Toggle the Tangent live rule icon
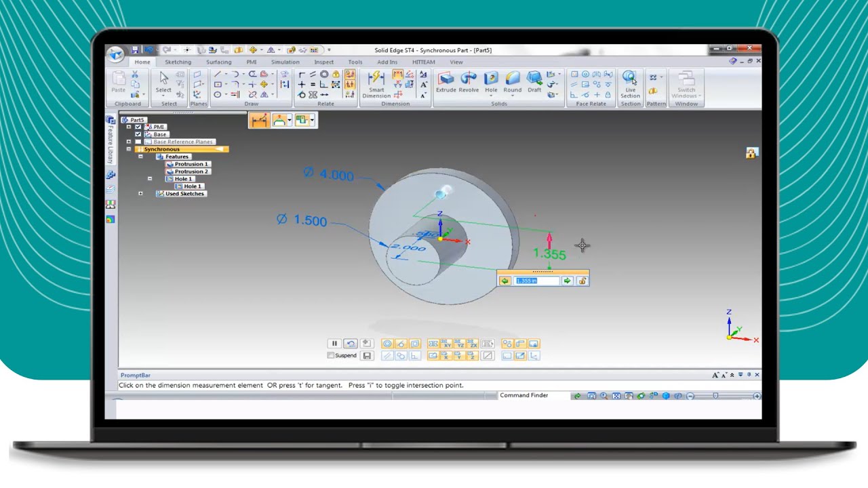868x488 pixels. (401, 344)
